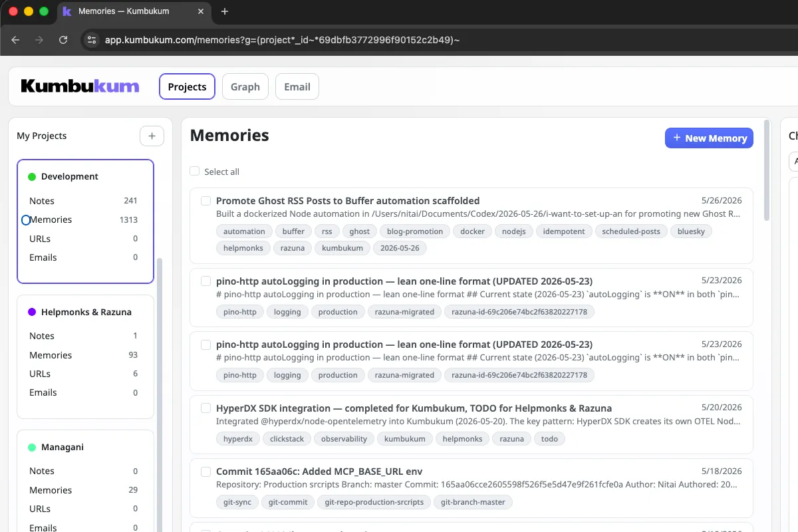Image resolution: width=798 pixels, height=532 pixels.
Task: Go back in browser history
Action: (15, 40)
